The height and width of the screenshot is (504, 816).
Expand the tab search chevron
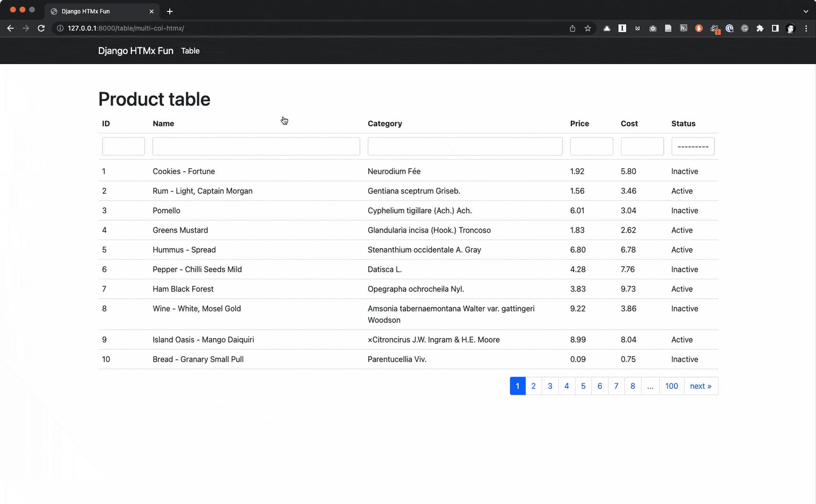pos(805,11)
